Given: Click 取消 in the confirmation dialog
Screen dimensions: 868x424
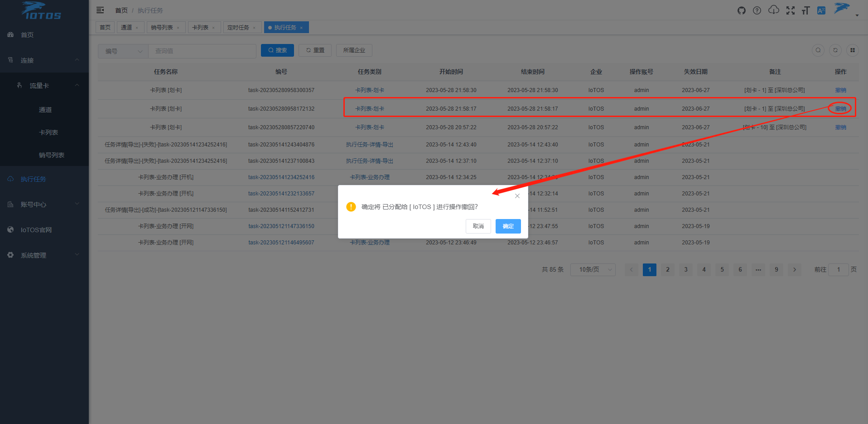Looking at the screenshot, I should pyautogui.click(x=478, y=226).
